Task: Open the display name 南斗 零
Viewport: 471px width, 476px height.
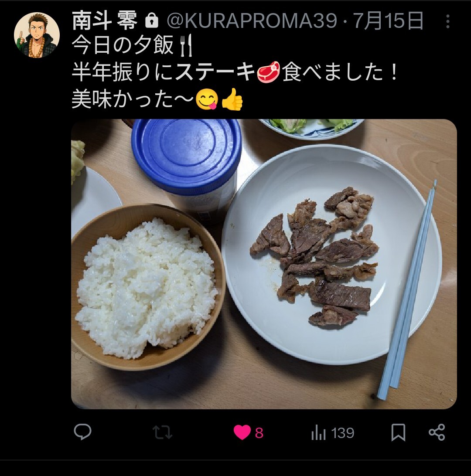Action: tap(105, 21)
